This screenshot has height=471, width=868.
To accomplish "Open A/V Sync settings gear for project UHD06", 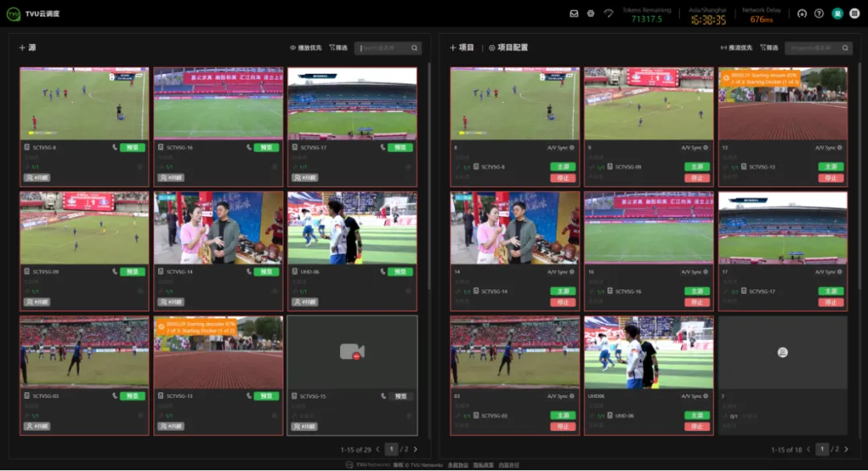I will (x=706, y=396).
